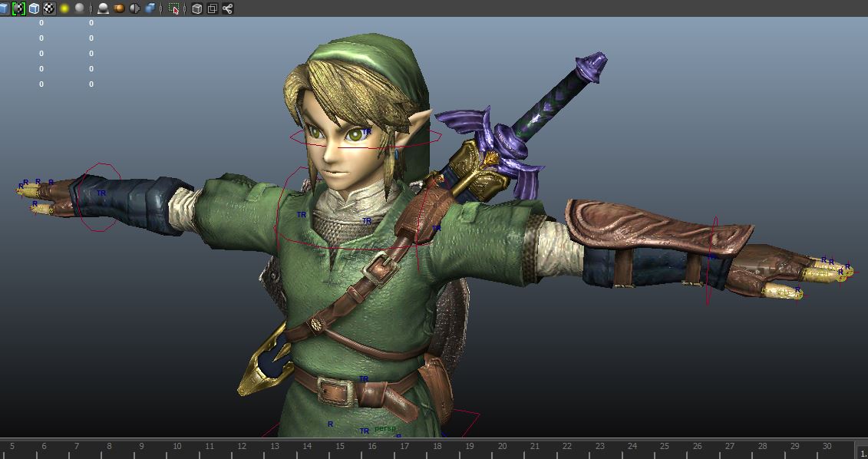This screenshot has width=868, height=459.
Task: Collapse toolbar separator before X-Ray icon
Action: (x=186, y=8)
